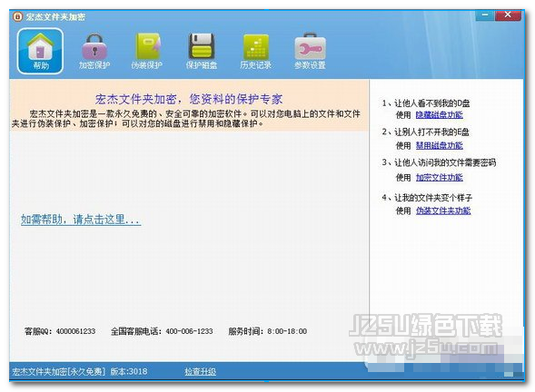Image resolution: width=535 pixels, height=392 pixels.
Task: Select the 加密保护 padlock icon
Action: pos(94,51)
